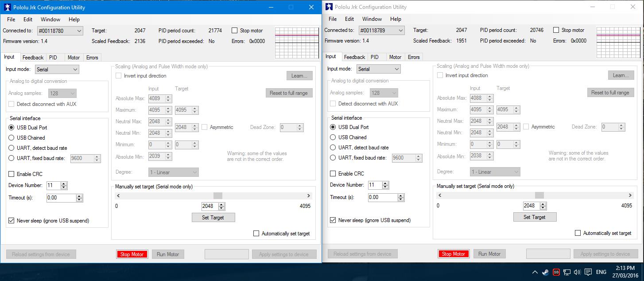Toggle Stop motor checkbox in right window
This screenshot has width=644, height=281.
pyautogui.click(x=556, y=30)
